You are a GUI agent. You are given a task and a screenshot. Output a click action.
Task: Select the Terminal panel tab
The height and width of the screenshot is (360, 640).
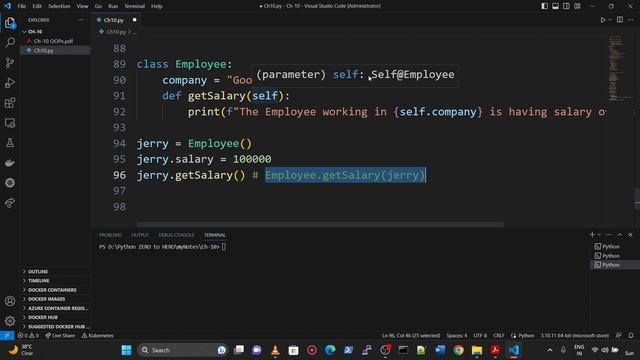[x=215, y=235]
